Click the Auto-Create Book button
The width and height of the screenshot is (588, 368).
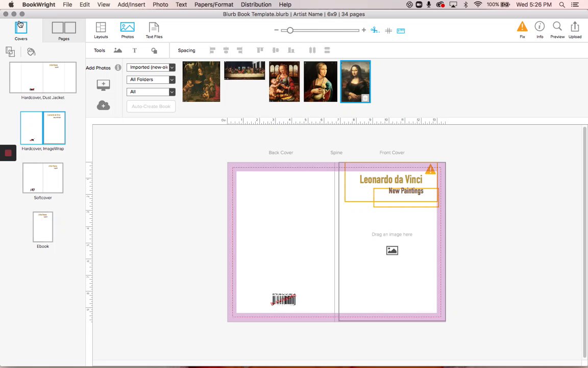coord(151,106)
